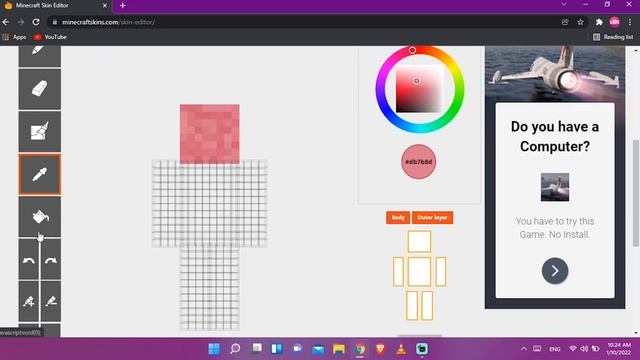This screenshot has height=360, width=640.
Task: Open the clock showing 10:24 AM
Action: pyautogui.click(x=619, y=349)
